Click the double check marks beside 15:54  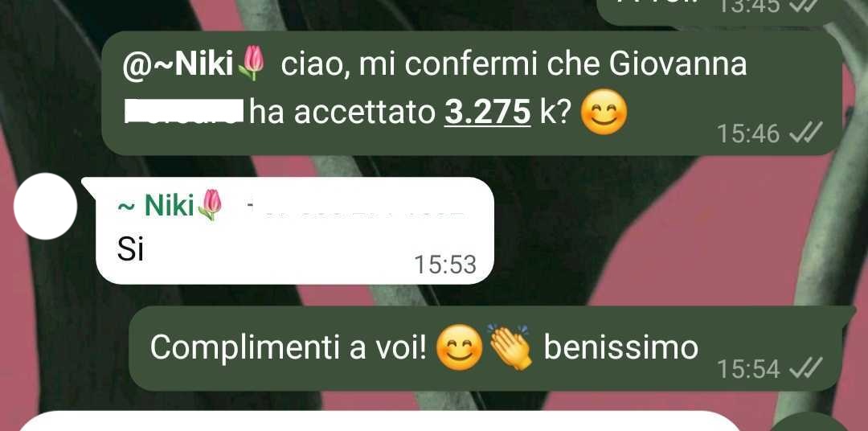pos(805,367)
